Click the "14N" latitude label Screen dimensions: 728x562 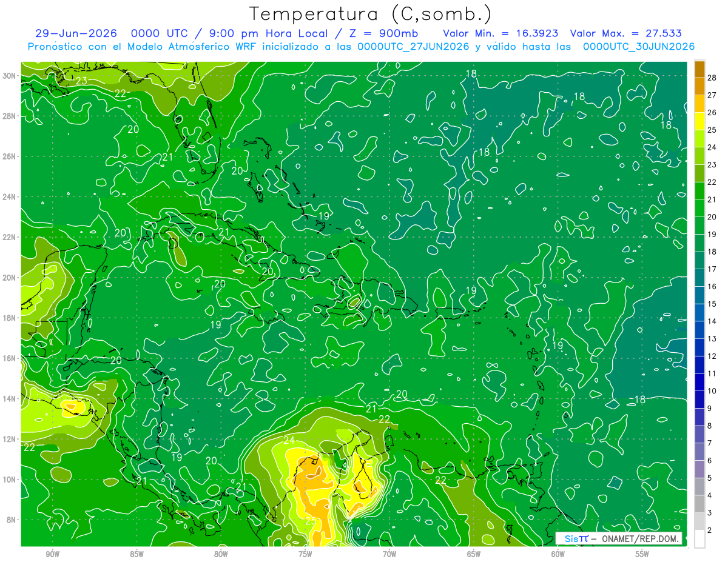[x=10, y=399]
